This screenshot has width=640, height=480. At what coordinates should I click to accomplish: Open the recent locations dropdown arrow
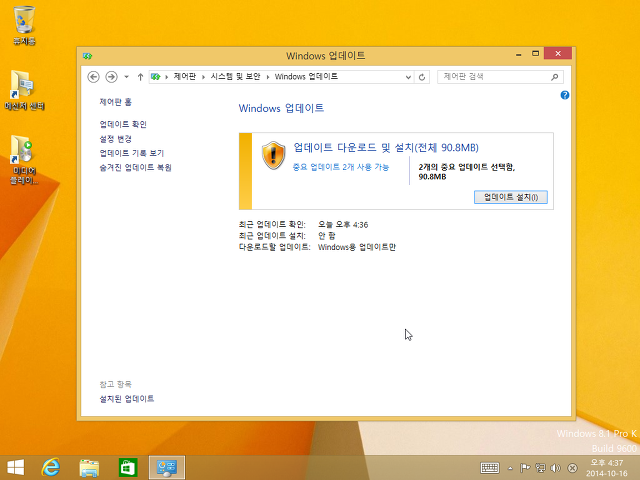point(127,77)
